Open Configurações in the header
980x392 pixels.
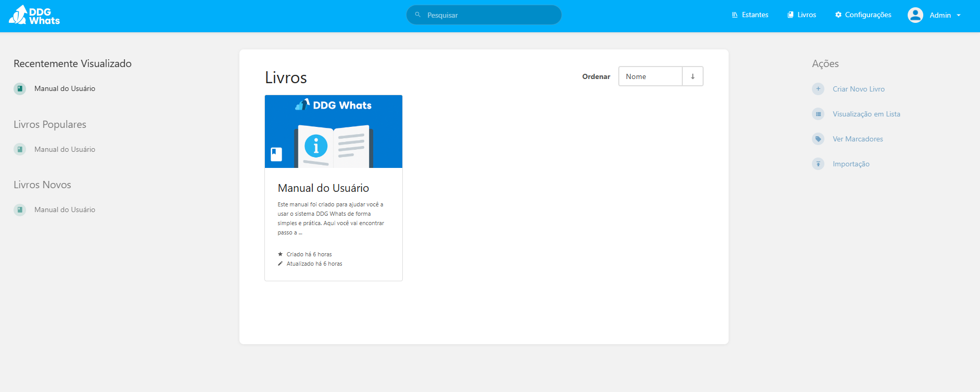coord(863,15)
